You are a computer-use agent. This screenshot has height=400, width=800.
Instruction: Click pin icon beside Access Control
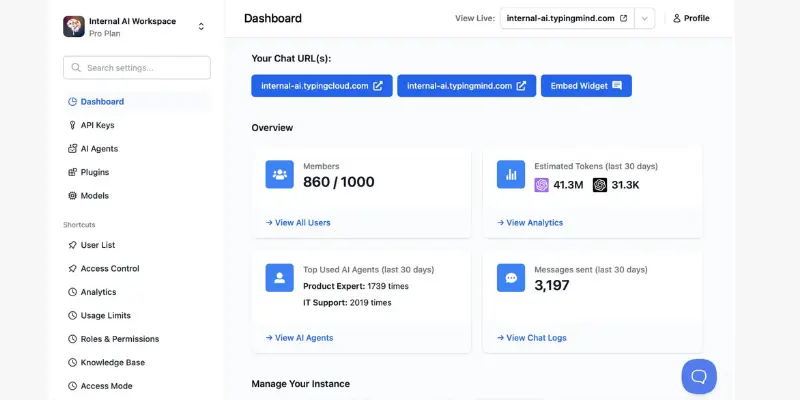72,268
